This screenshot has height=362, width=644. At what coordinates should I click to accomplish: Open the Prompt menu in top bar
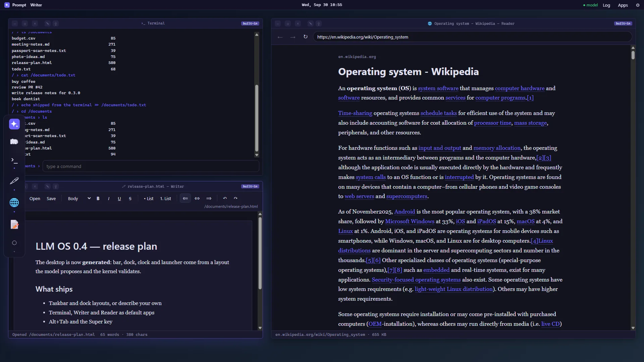[x=19, y=5]
